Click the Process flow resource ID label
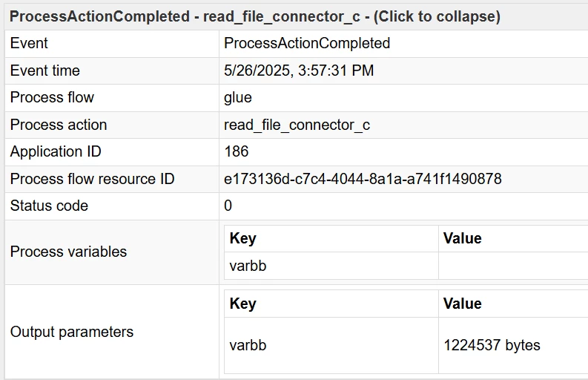The image size is (588, 380). [x=92, y=179]
